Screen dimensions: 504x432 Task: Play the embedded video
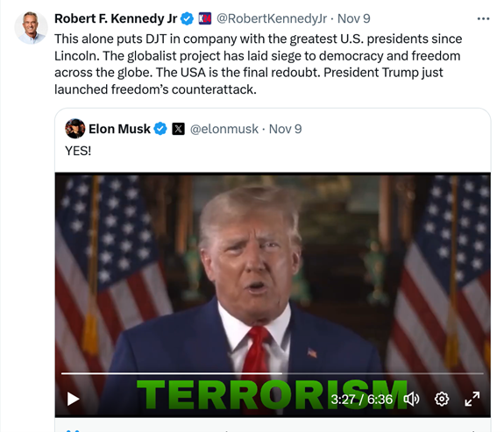pyautogui.click(x=74, y=400)
